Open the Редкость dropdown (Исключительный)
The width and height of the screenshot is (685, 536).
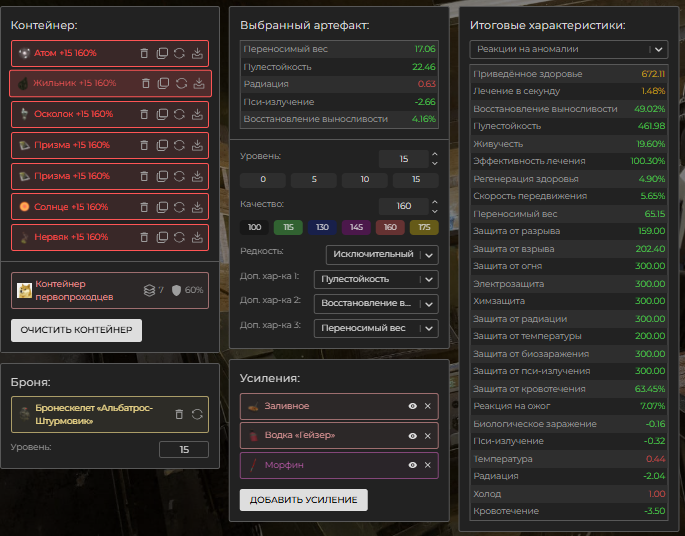[x=382, y=255]
